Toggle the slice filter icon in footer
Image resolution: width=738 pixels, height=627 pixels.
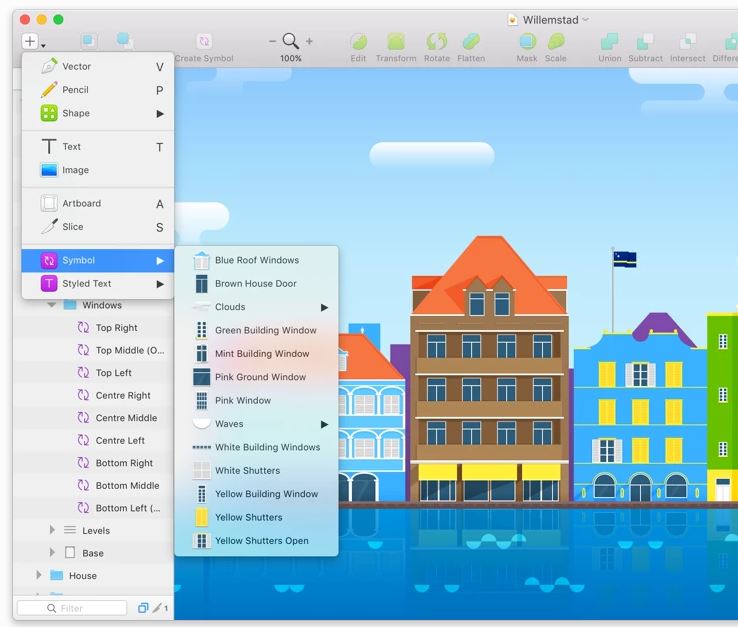coord(157,608)
